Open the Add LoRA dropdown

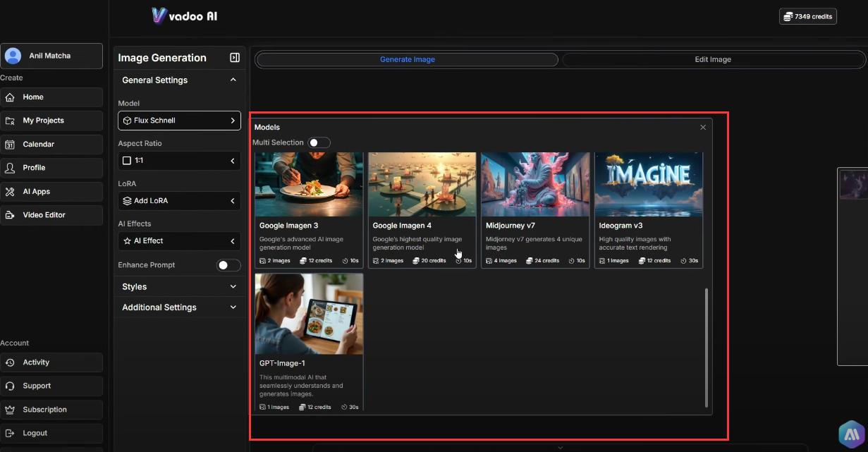180,201
